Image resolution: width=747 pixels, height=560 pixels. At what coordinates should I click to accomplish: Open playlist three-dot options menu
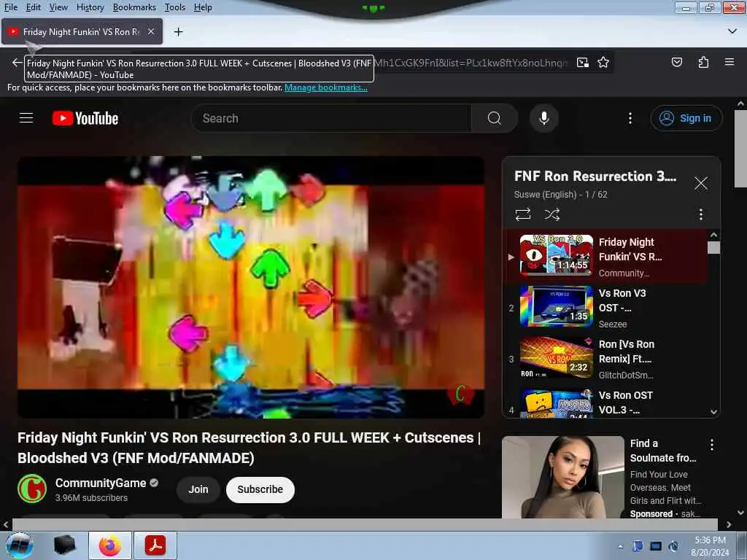pos(700,214)
